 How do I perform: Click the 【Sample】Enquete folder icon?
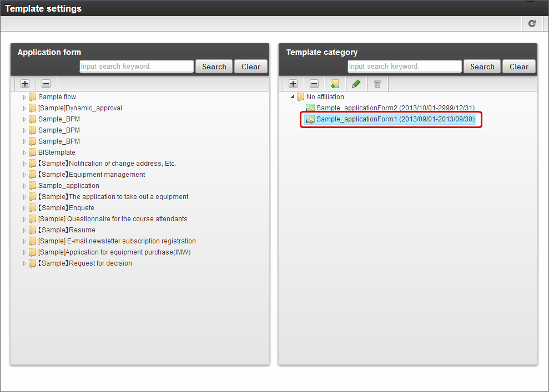32,208
